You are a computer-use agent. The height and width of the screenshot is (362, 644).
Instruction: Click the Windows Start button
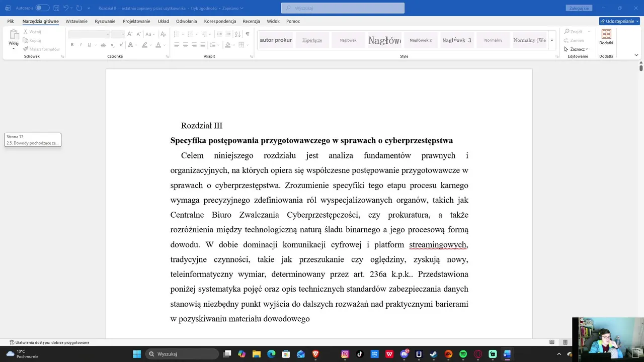coord(137,354)
